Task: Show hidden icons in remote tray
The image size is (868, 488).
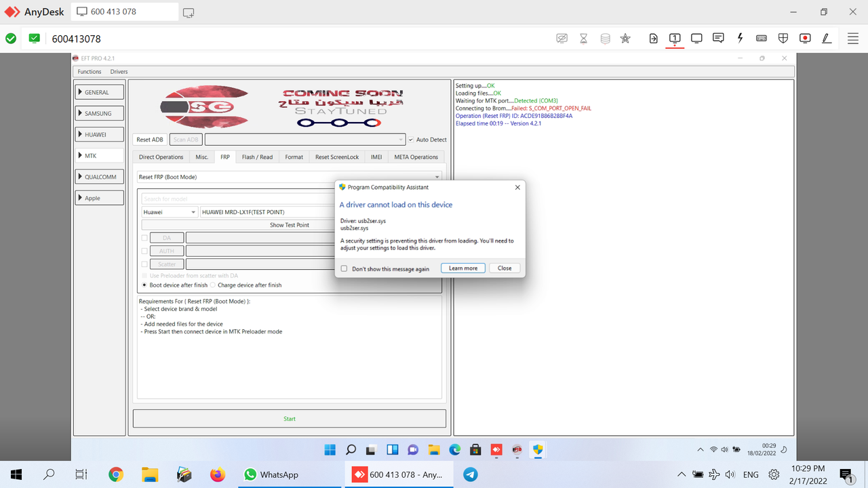Action: pos(701,449)
